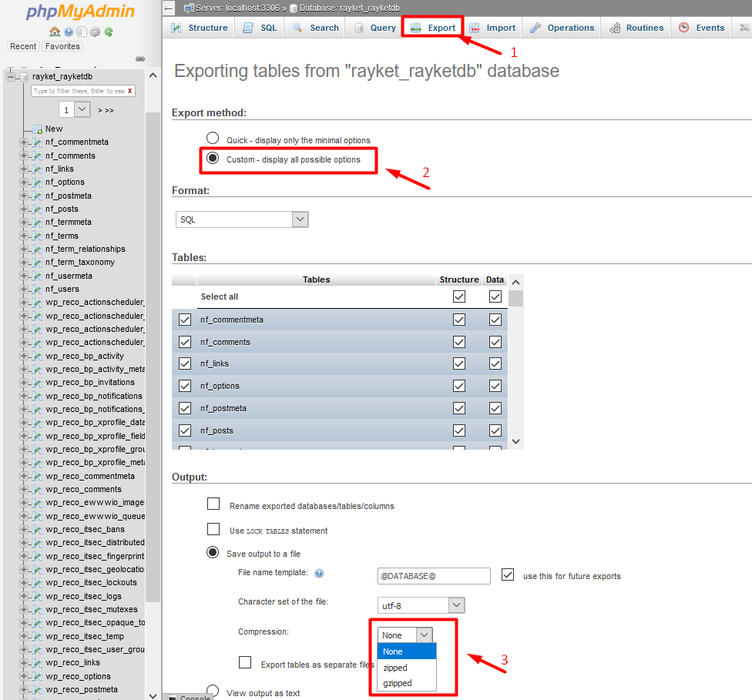Click the help icon beside File name template
752x700 pixels.
319,574
